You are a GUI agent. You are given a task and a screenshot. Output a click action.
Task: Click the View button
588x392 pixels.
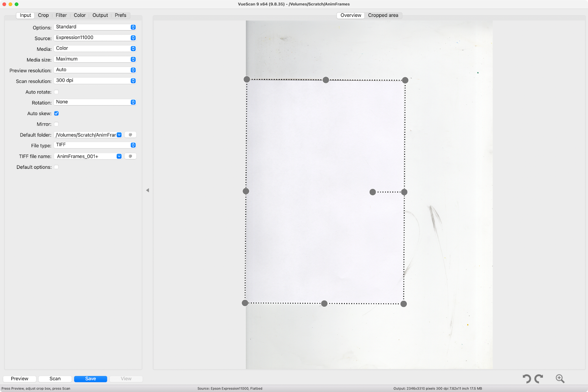point(126,379)
